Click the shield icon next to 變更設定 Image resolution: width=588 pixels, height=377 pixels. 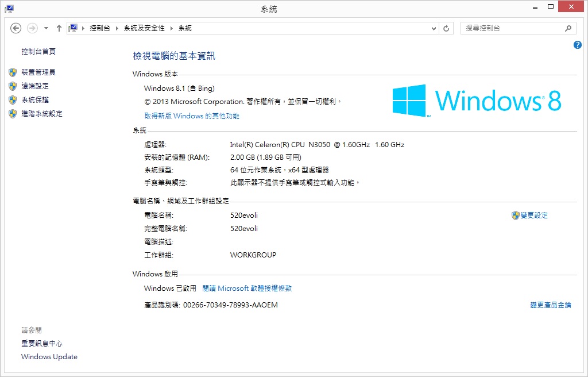pos(516,215)
